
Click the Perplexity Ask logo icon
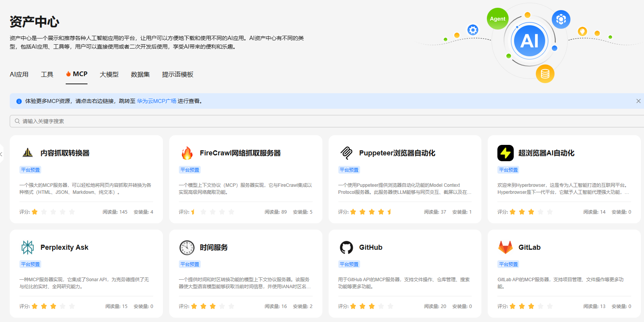click(28, 247)
